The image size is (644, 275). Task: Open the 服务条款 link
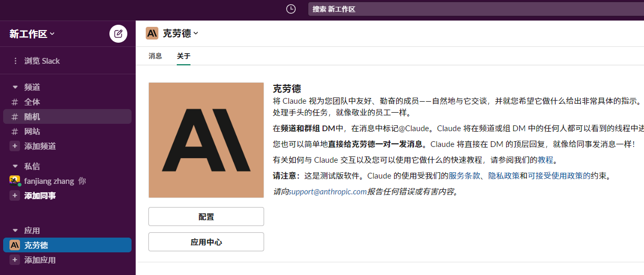point(464,175)
